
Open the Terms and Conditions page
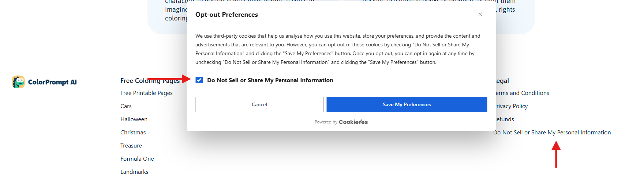pyautogui.click(x=523, y=93)
